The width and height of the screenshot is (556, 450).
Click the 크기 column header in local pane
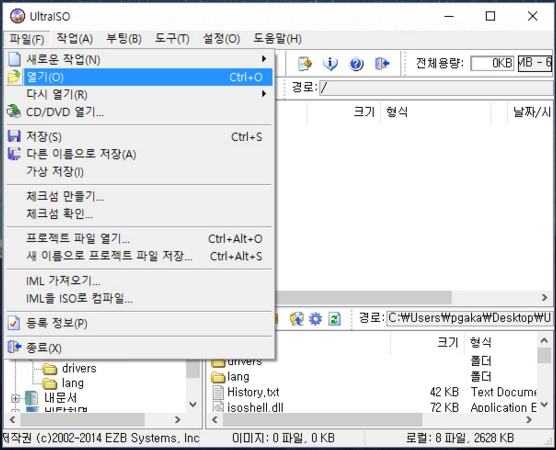(427, 342)
